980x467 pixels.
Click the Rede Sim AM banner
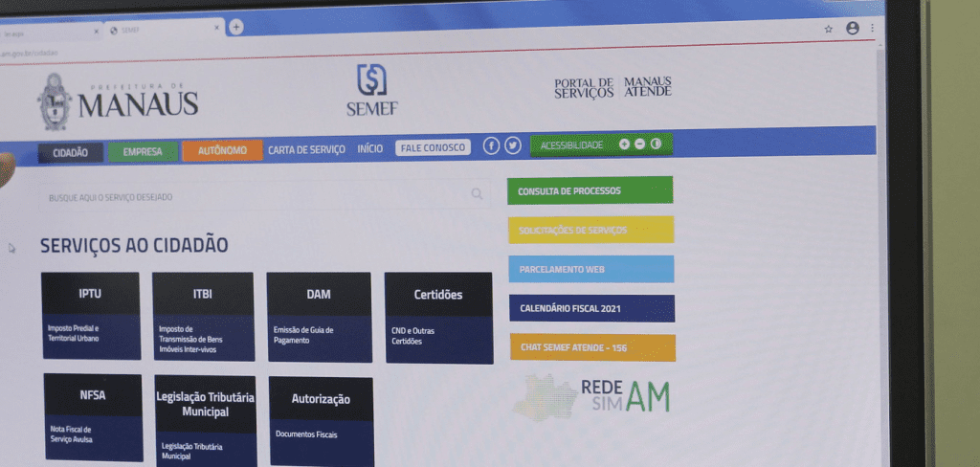(591, 396)
